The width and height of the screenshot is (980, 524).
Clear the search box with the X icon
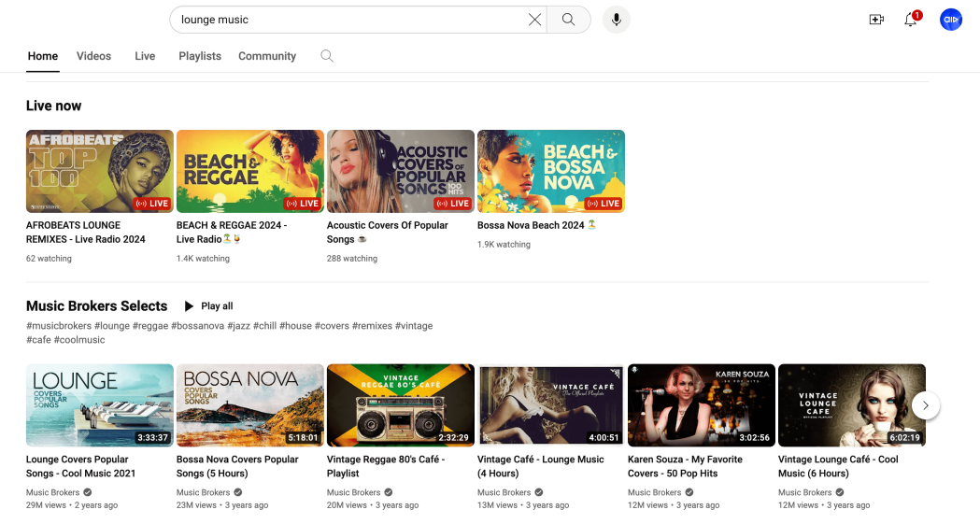tap(534, 20)
